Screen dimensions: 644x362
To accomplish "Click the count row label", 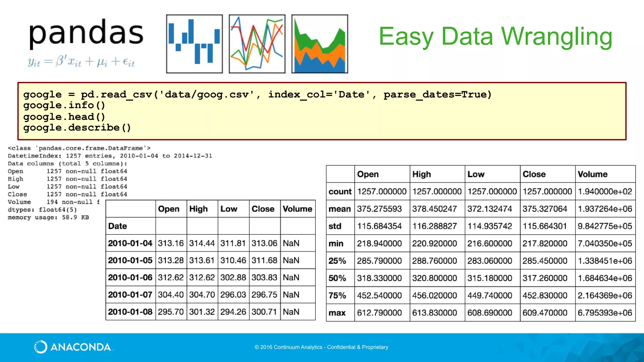I will (340, 192).
